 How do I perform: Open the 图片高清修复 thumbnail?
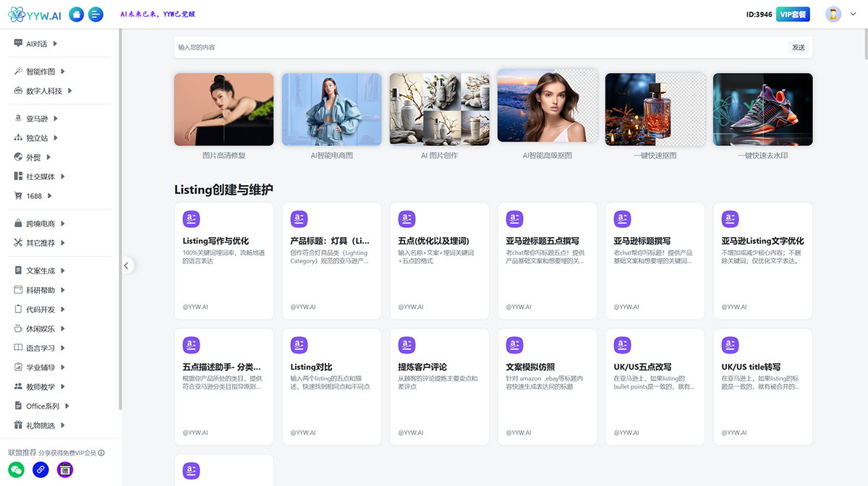(x=224, y=110)
